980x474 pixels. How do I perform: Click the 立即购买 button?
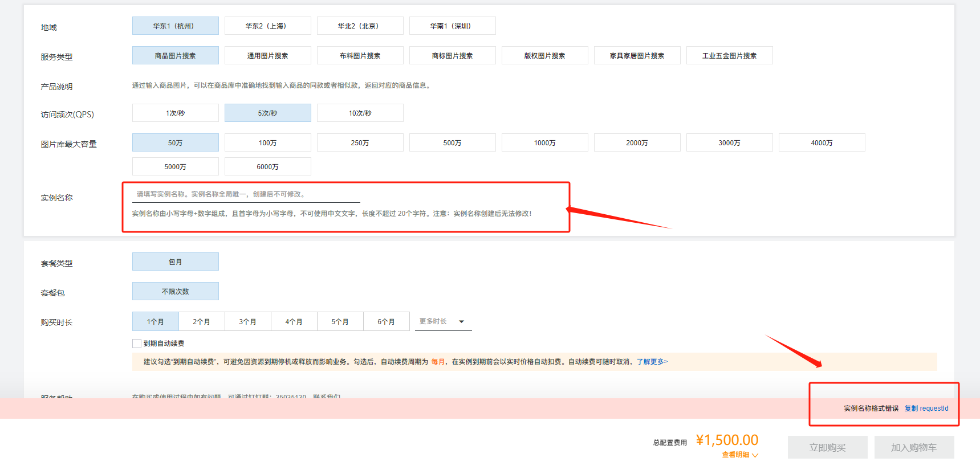[x=828, y=447]
